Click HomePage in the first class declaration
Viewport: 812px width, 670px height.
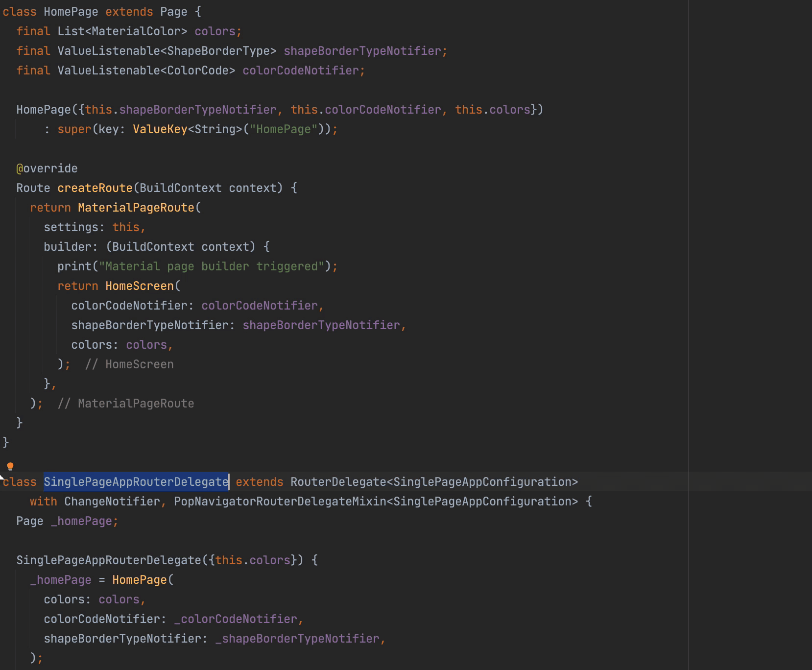(x=71, y=12)
